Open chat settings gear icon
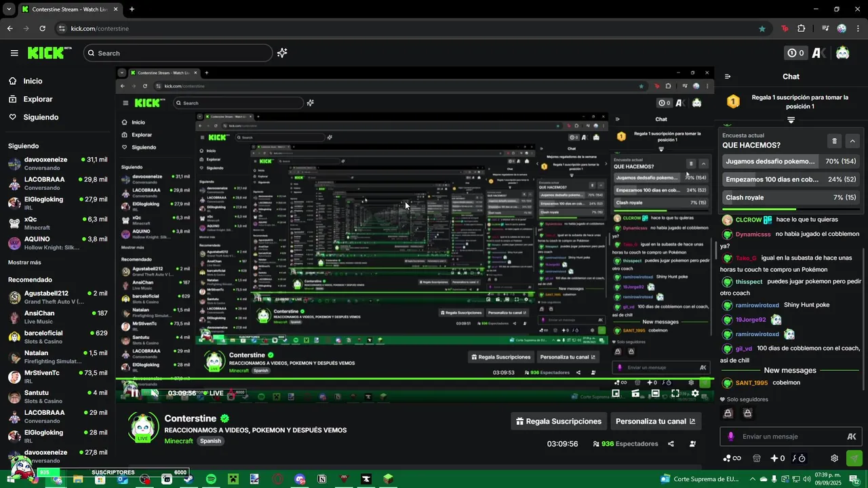Image resolution: width=868 pixels, height=488 pixels. pyautogui.click(x=835, y=458)
